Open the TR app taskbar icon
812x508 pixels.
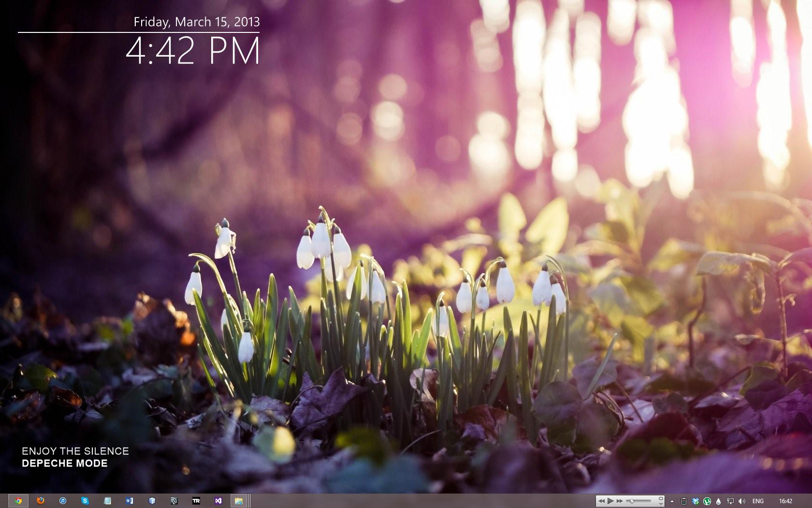coord(196,501)
